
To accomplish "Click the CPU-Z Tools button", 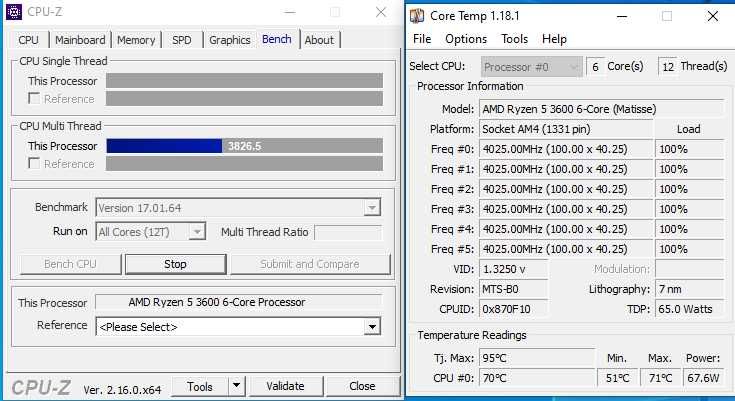I will click(x=200, y=386).
